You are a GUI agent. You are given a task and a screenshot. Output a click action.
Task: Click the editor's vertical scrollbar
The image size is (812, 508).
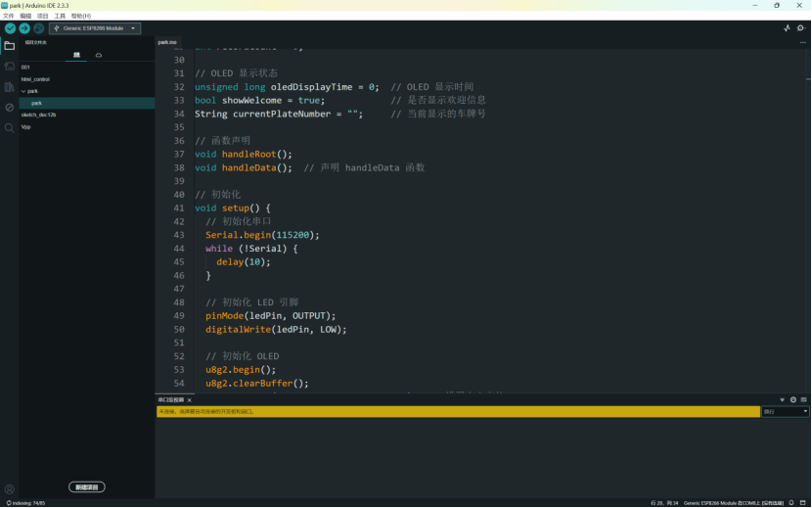808,220
